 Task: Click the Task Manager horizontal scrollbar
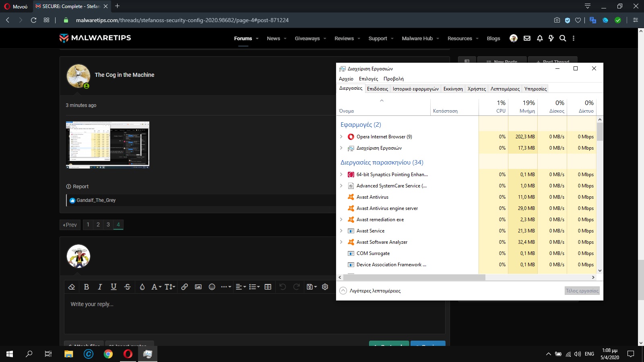pyautogui.click(x=415, y=277)
